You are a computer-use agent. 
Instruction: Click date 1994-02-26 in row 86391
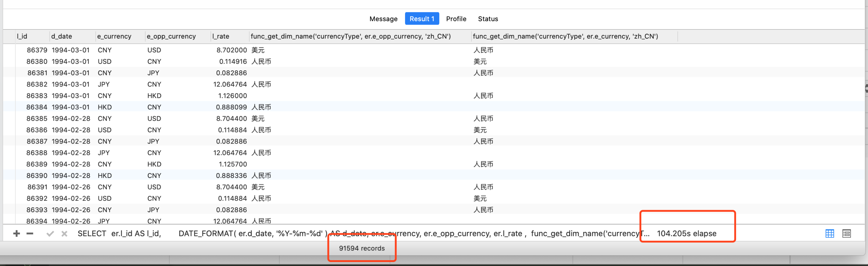coord(71,188)
